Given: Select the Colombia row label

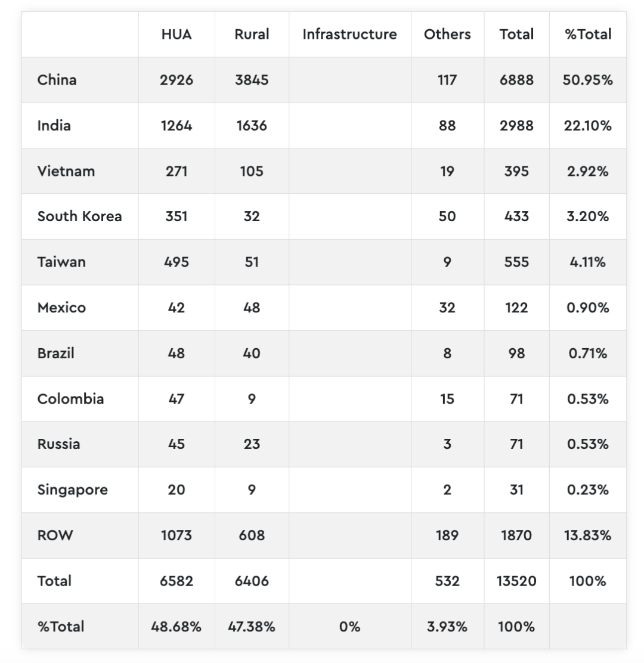Looking at the screenshot, I should (70, 399).
